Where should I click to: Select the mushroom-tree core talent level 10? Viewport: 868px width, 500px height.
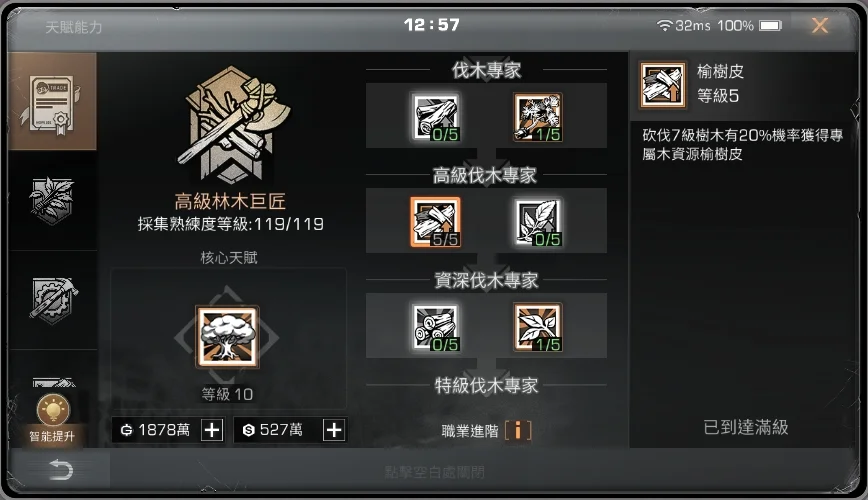coord(228,336)
